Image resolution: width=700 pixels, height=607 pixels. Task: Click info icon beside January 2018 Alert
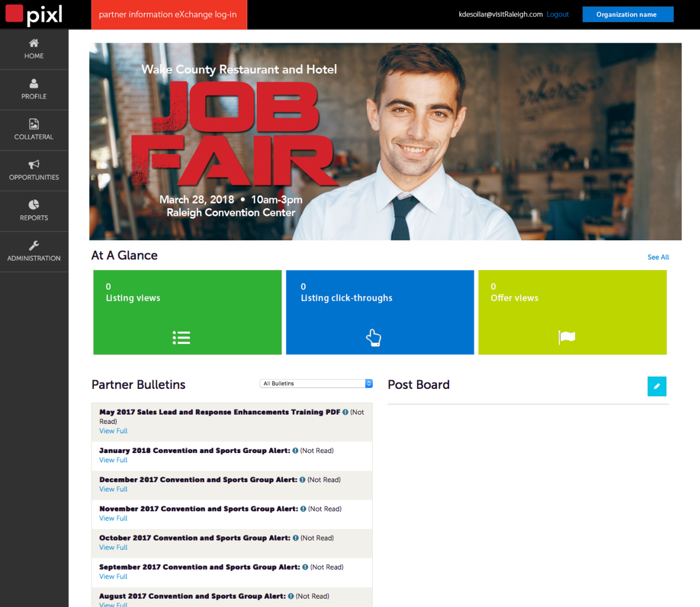(295, 451)
